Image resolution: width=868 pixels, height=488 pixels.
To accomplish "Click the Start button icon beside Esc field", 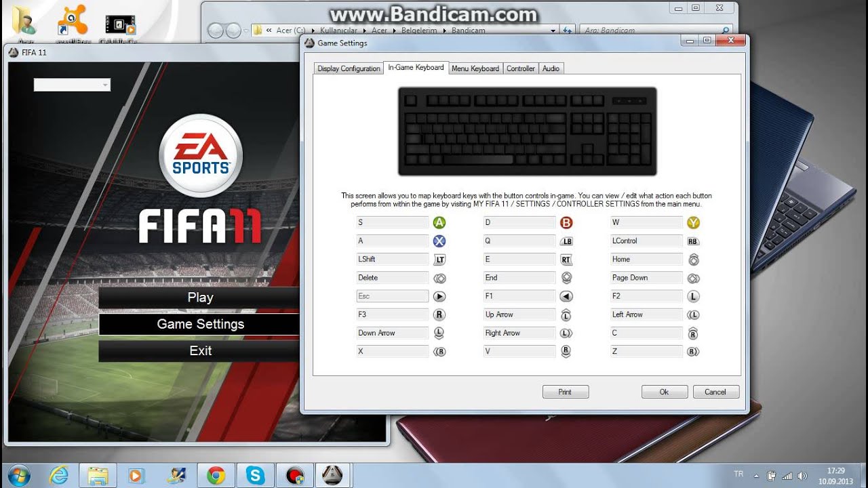I will coord(439,296).
